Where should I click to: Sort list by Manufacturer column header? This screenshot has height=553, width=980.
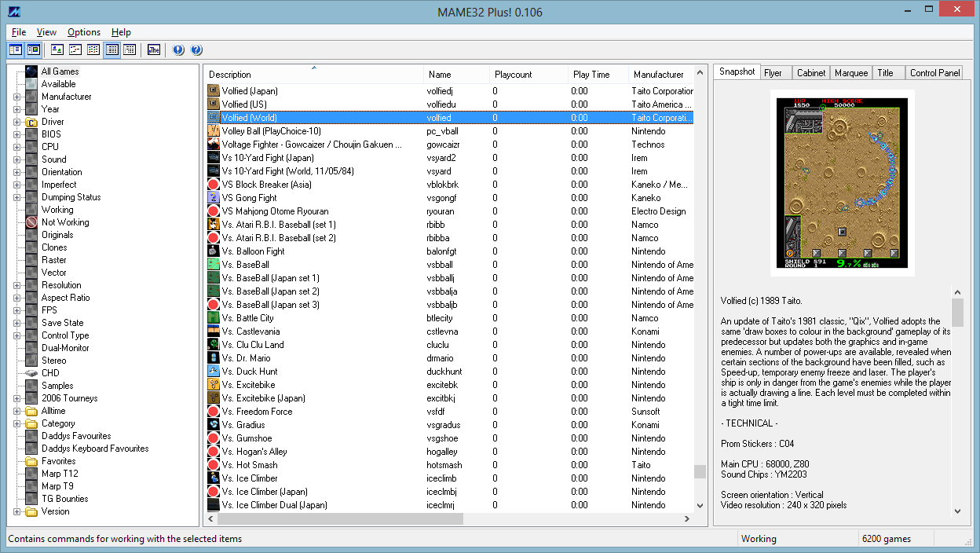[658, 75]
